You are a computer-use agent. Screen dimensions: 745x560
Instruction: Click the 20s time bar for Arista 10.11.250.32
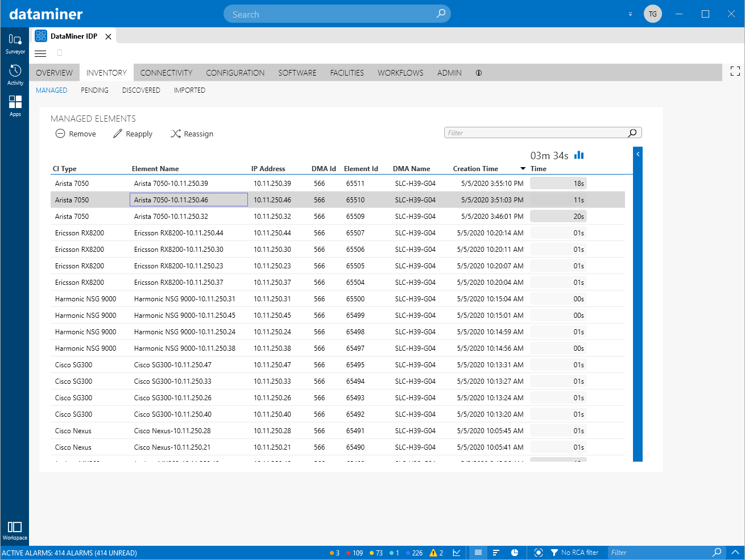558,217
